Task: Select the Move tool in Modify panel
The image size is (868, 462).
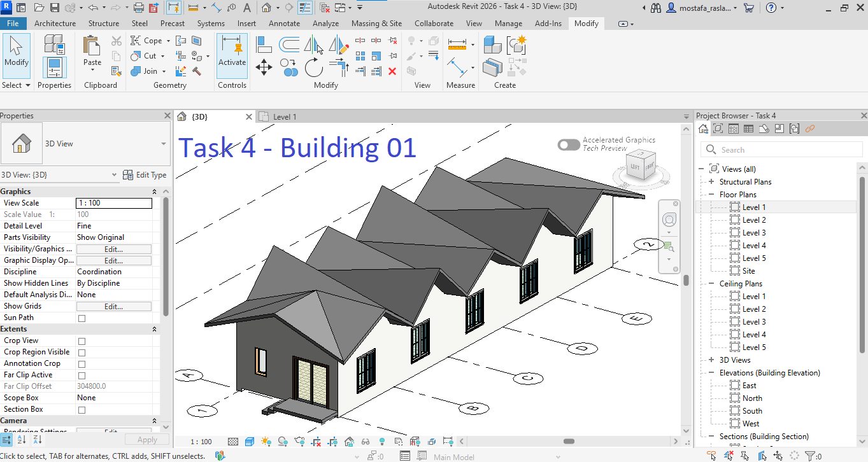Action: point(264,67)
